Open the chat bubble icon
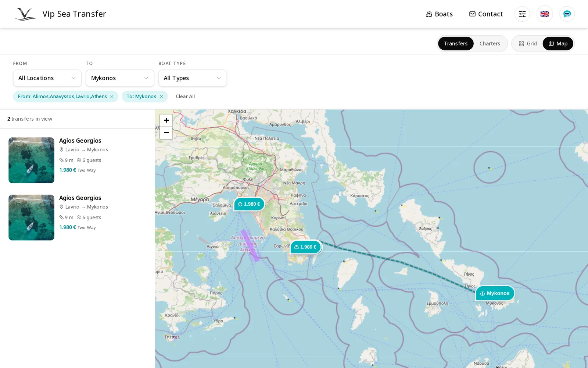Image resolution: width=588 pixels, height=368 pixels. (567, 14)
